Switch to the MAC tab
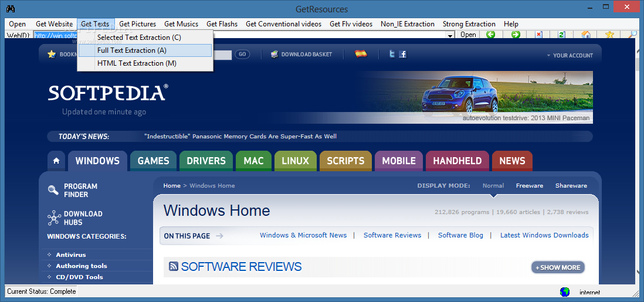This screenshot has width=644, height=302. tap(253, 161)
